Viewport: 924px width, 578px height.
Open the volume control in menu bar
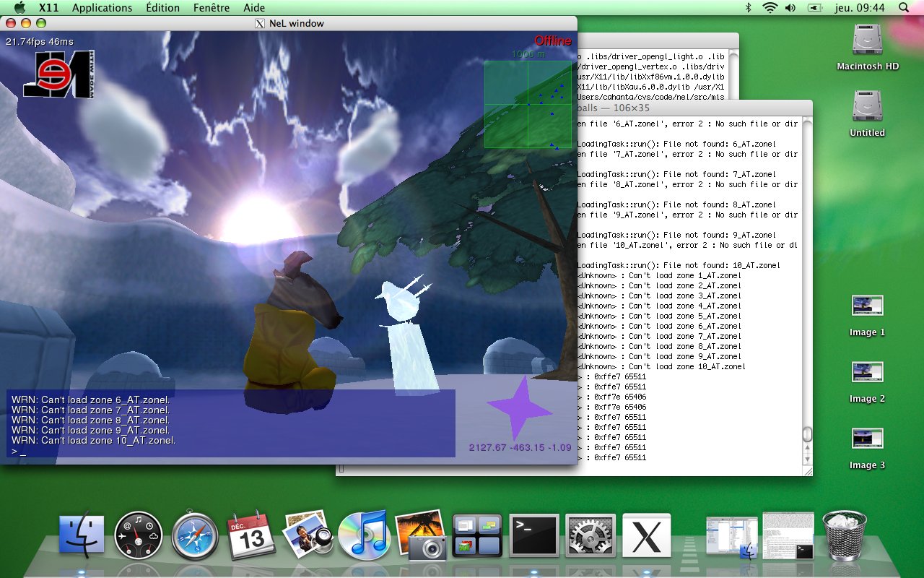[790, 7]
